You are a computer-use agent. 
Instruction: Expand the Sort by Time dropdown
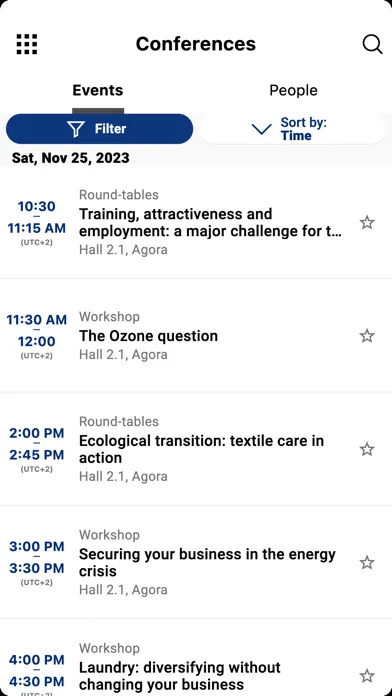pos(293,129)
